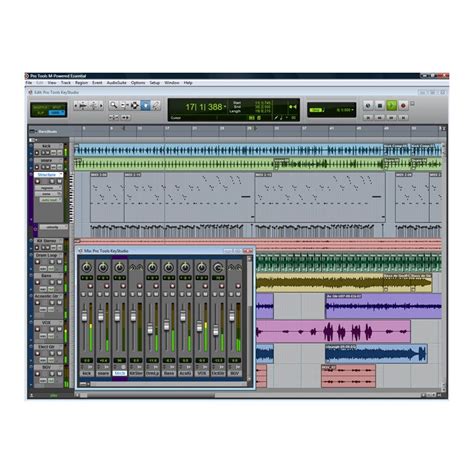Click the Kick track name in track list
This screenshot has height=474, width=474.
[x=47, y=146]
